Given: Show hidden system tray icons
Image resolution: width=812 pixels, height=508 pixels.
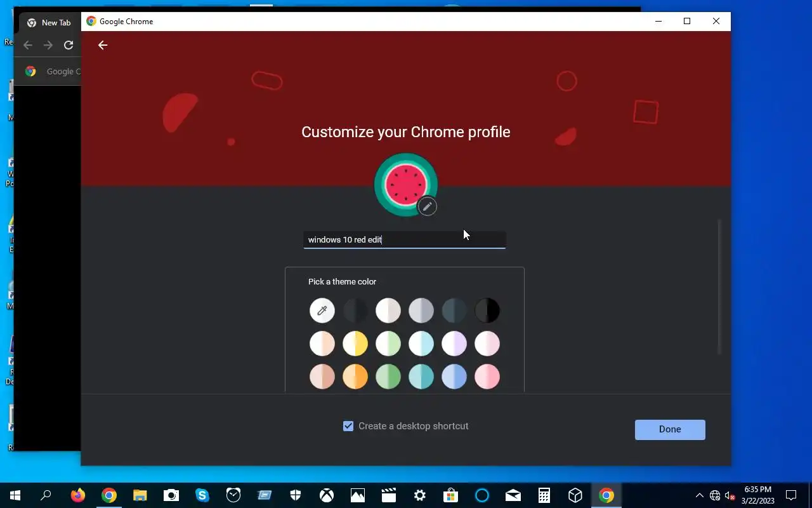Looking at the screenshot, I should [x=700, y=495].
